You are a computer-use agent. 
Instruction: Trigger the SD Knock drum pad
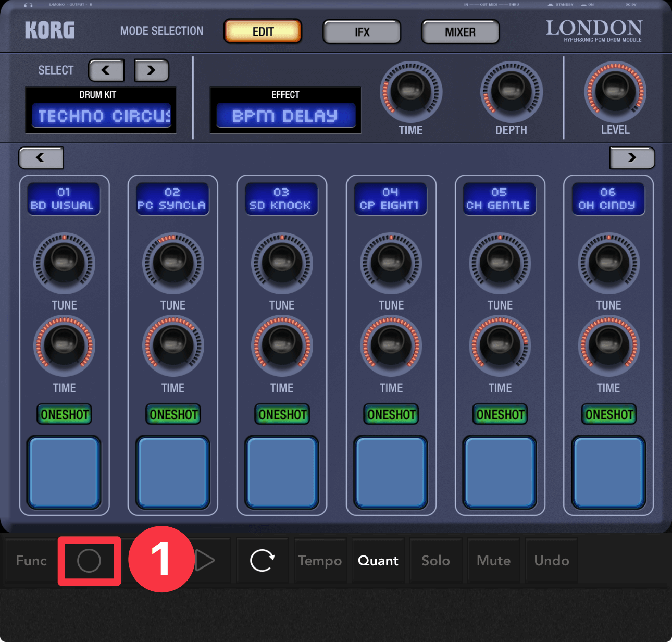pyautogui.click(x=282, y=473)
